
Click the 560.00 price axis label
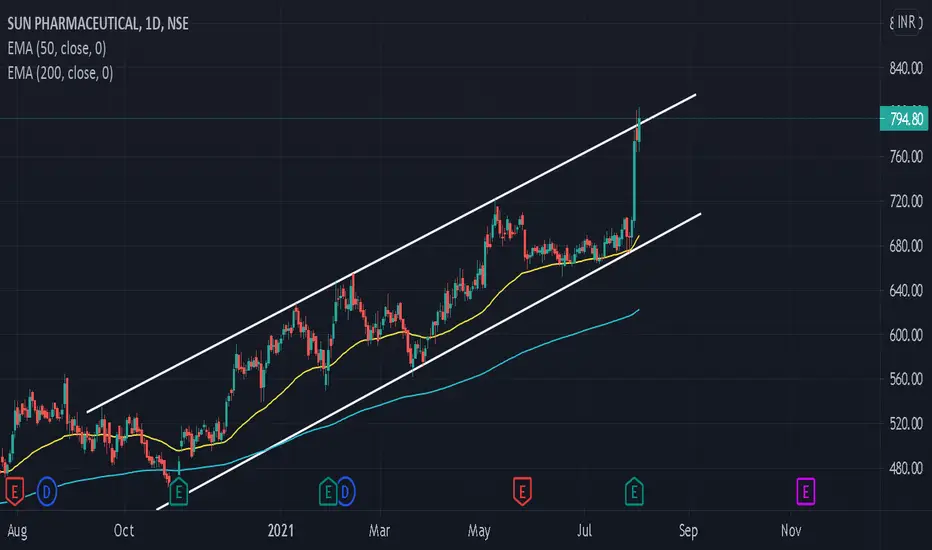pos(906,379)
